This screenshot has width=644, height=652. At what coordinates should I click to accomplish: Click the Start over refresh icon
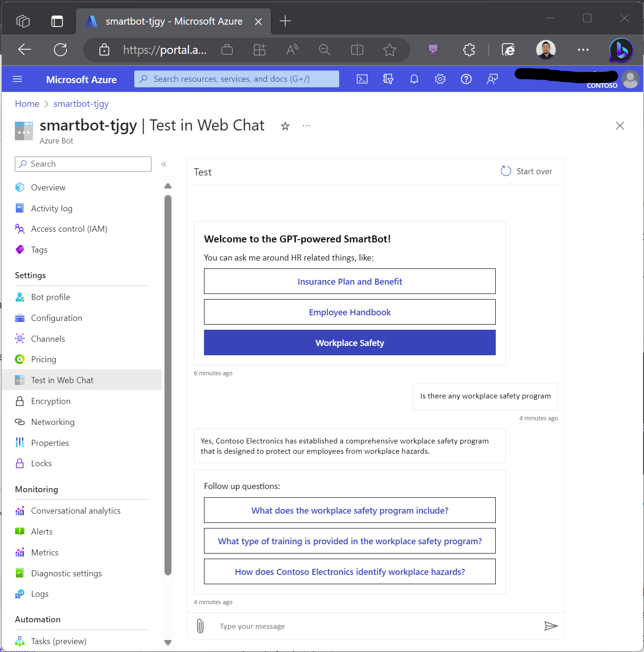[x=506, y=171]
